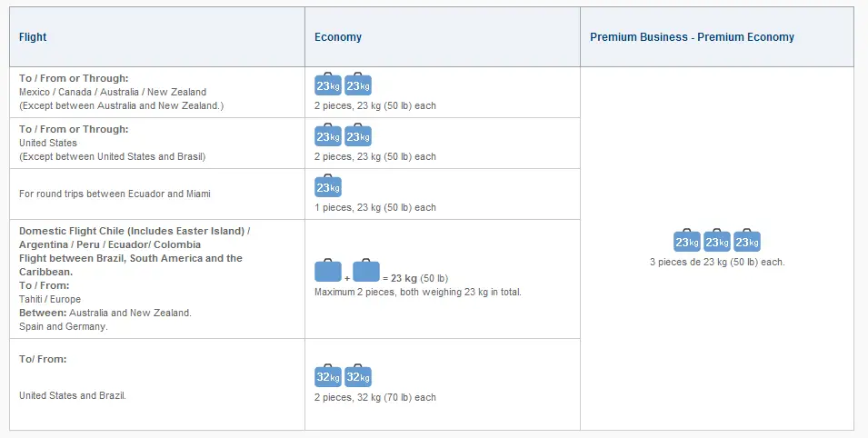Screen dimensions: 868x438
Task: Click the rightmost 23kg bag in Premium column
Action: click(747, 240)
